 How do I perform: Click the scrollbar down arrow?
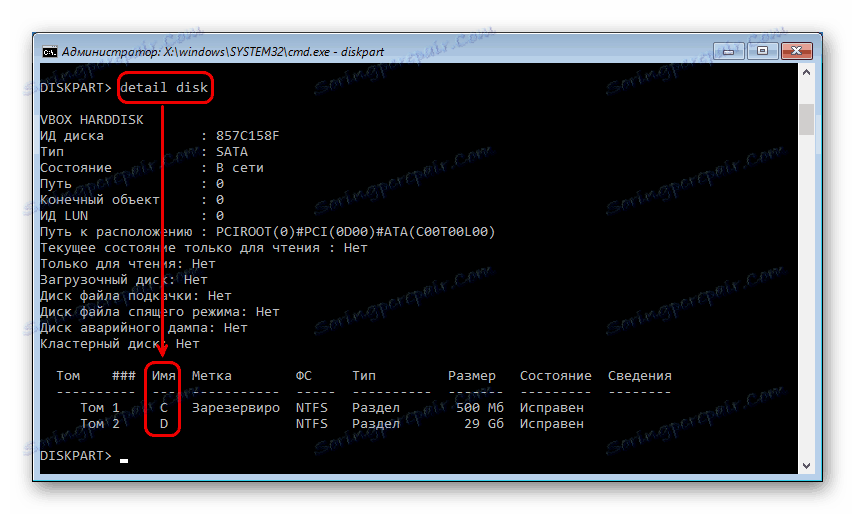(x=806, y=466)
